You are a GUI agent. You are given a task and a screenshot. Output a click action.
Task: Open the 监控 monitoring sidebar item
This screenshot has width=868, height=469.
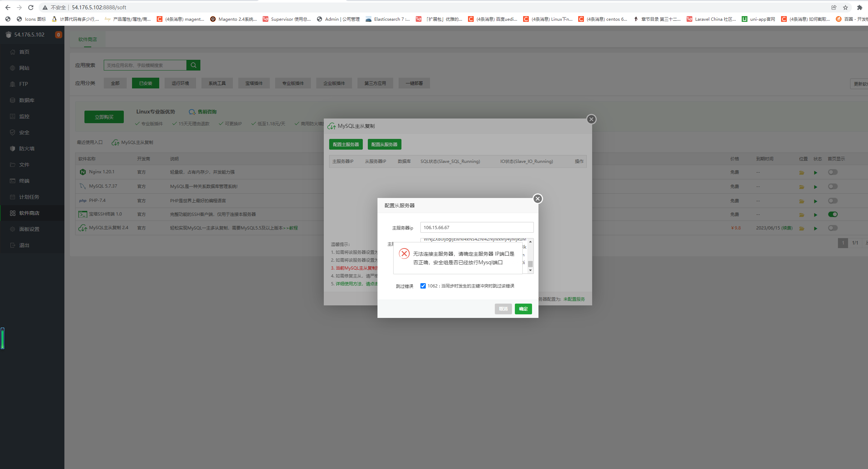pyautogui.click(x=32, y=116)
